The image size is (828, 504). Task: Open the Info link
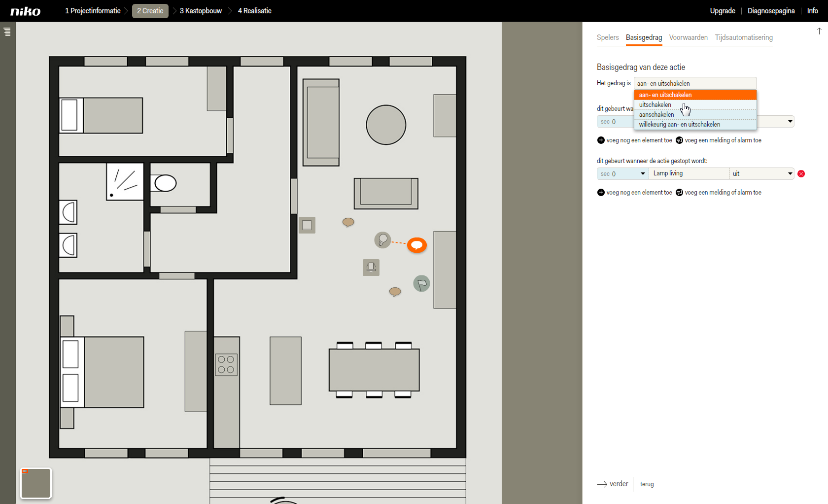[x=813, y=11]
